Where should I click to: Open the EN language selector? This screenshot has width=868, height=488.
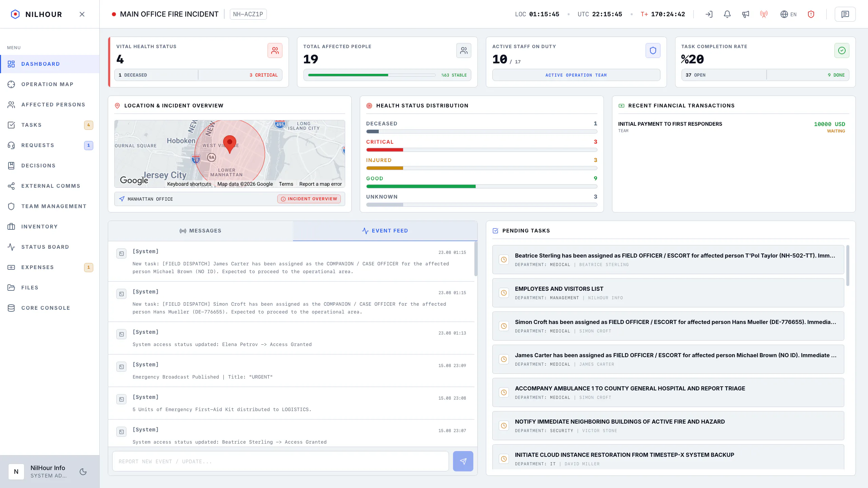coord(789,14)
